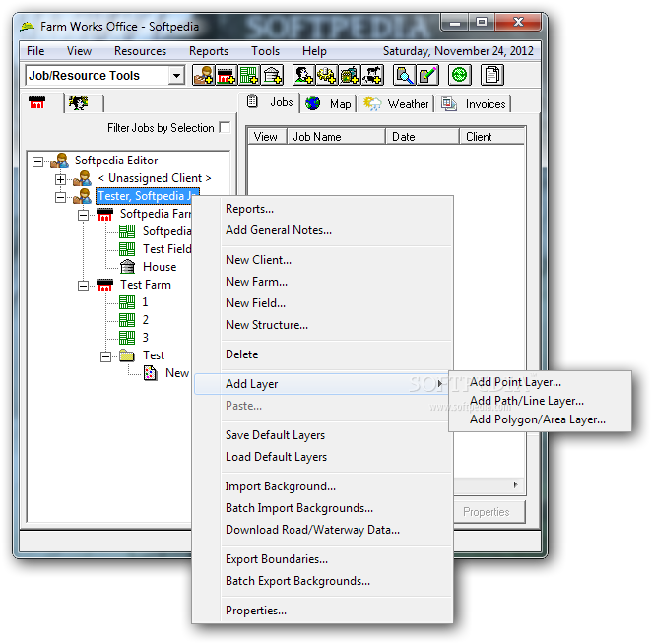Click the green synchronize toolbar icon
Image resolution: width=652 pixels, height=644 pixels.
click(x=460, y=75)
